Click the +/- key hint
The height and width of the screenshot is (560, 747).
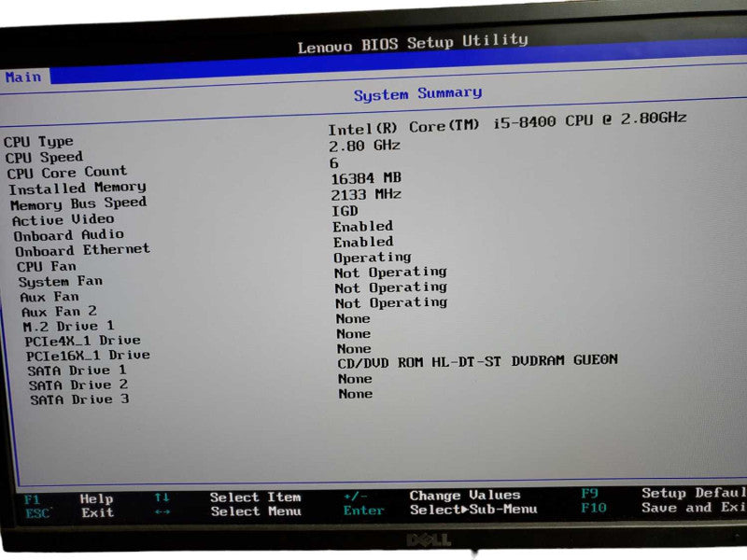[356, 497]
